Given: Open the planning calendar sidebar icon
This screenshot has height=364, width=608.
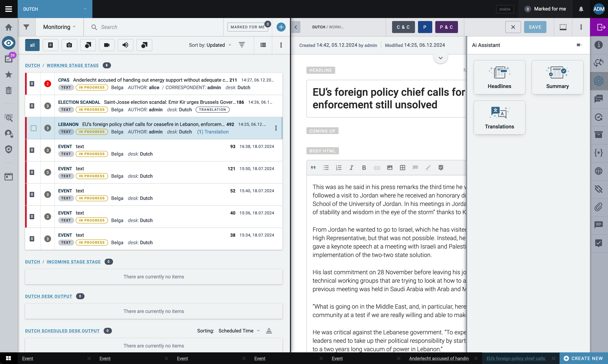Looking at the screenshot, I should 9,176.
